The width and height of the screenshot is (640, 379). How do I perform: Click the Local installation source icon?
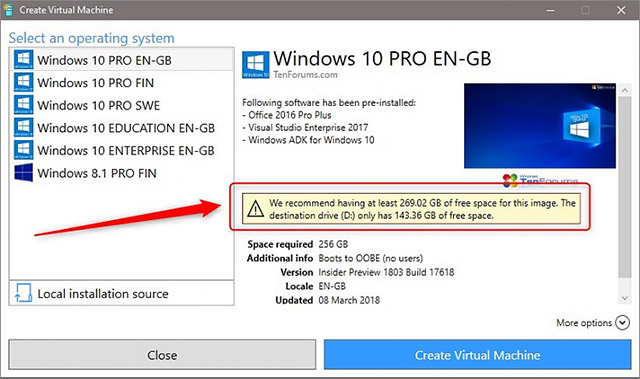(x=23, y=293)
